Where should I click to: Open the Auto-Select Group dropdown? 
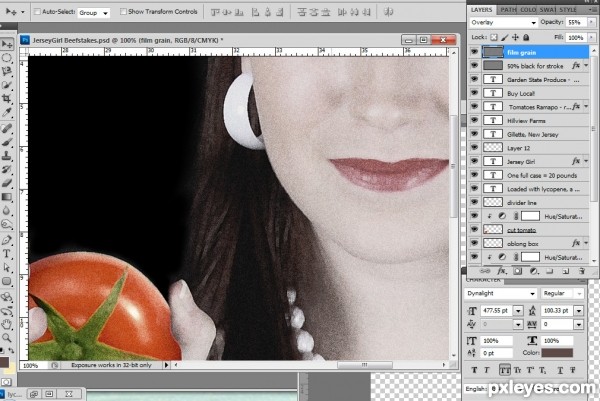point(94,13)
